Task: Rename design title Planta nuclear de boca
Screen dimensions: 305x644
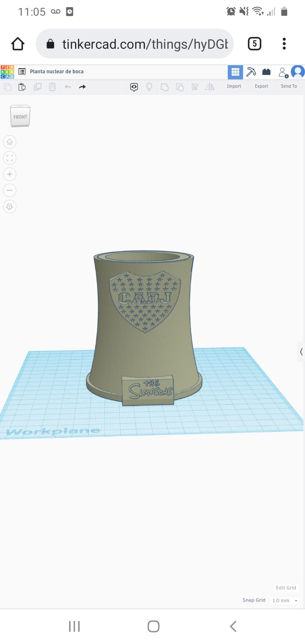Action: pyautogui.click(x=57, y=72)
